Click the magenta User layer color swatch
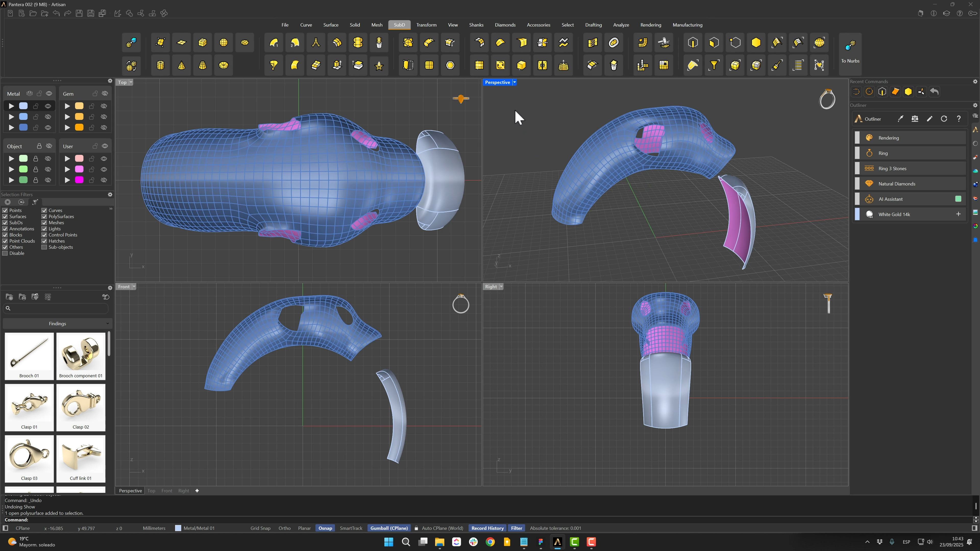The height and width of the screenshot is (551, 980). coord(79,180)
